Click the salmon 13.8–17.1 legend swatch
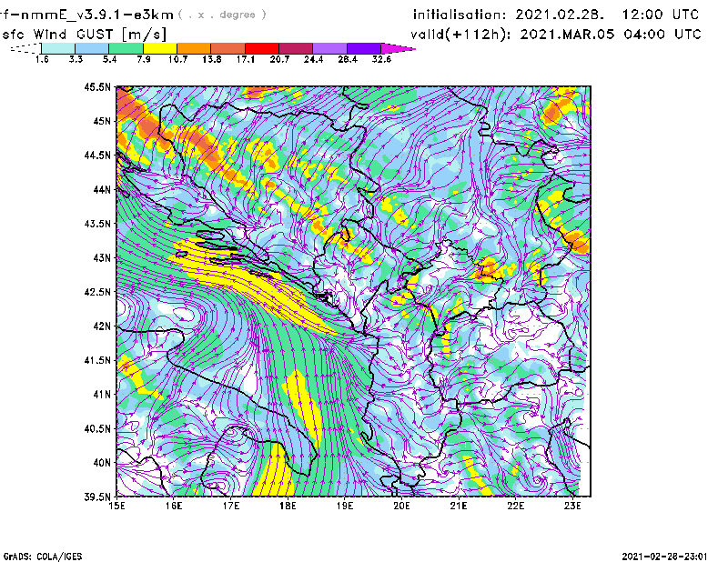This screenshot has width=728, height=562. (228, 48)
